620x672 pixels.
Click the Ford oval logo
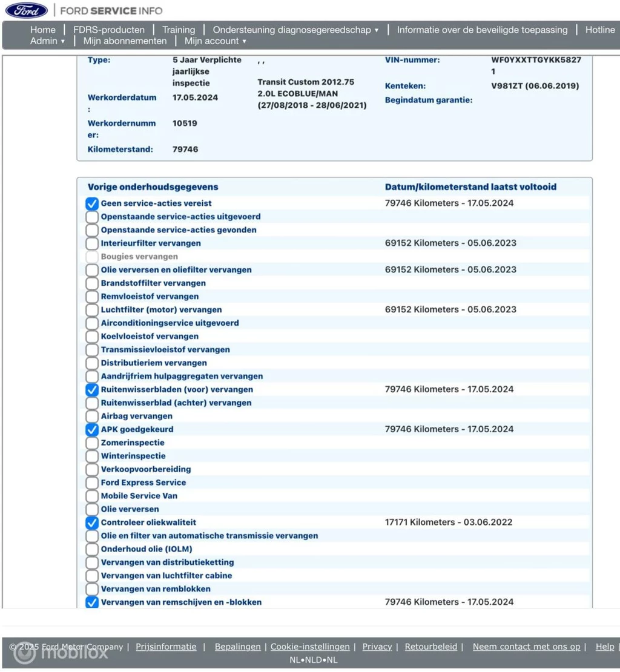(x=27, y=10)
